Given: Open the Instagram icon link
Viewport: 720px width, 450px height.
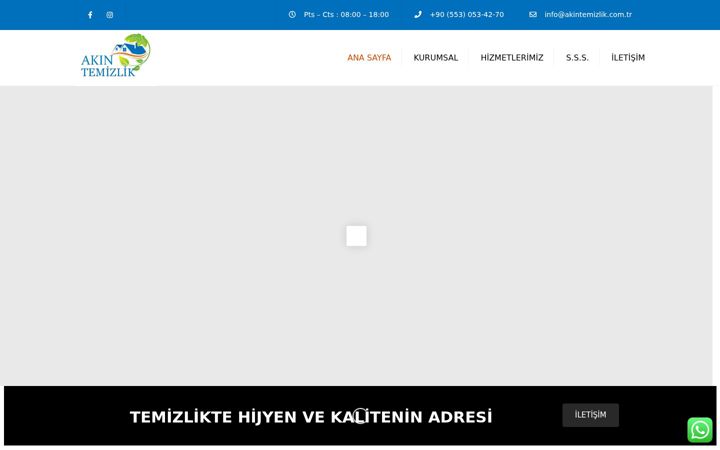Looking at the screenshot, I should click(110, 15).
